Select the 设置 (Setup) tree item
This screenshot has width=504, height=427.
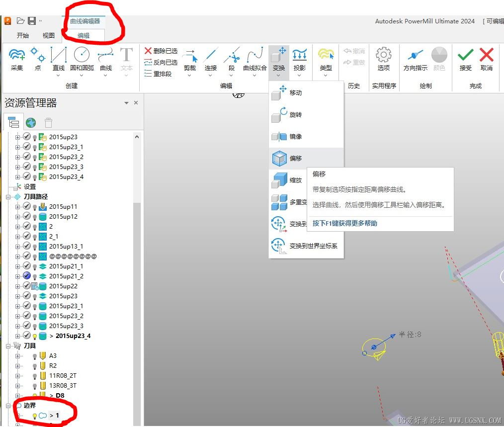click(29, 187)
